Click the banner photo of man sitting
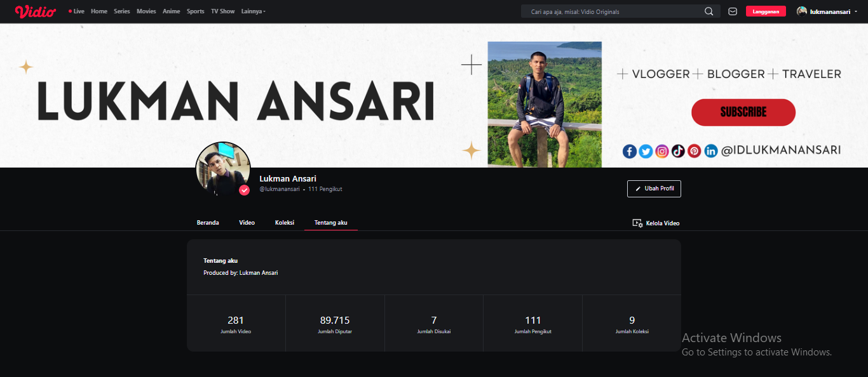This screenshot has width=868, height=377. pyautogui.click(x=545, y=105)
